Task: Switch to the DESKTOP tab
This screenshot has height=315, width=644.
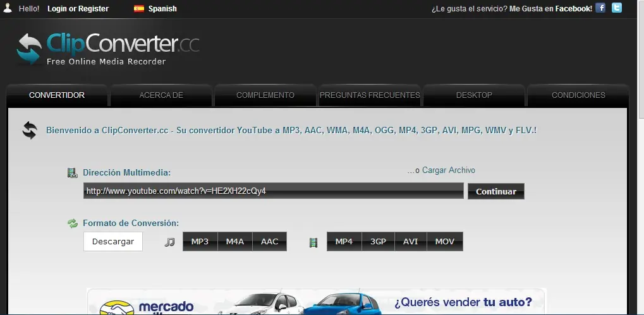Action: click(474, 95)
